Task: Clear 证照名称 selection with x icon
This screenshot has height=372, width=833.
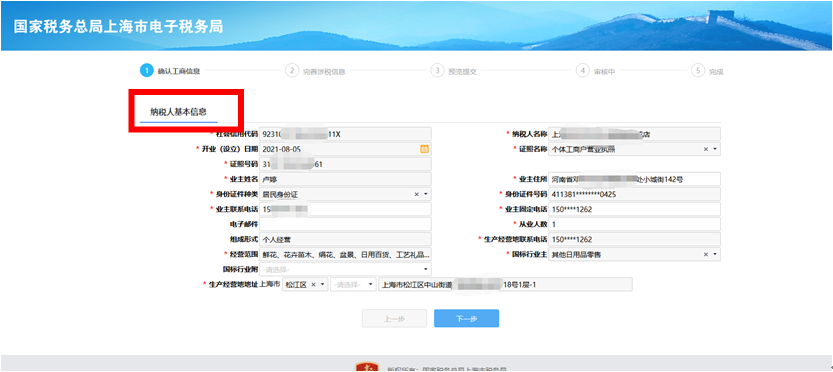Action: pyautogui.click(x=706, y=149)
